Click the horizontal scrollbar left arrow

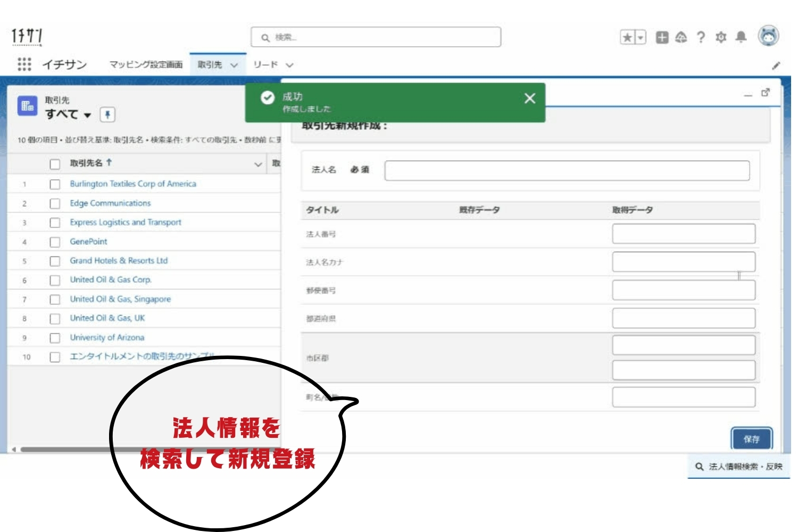tap(14, 450)
